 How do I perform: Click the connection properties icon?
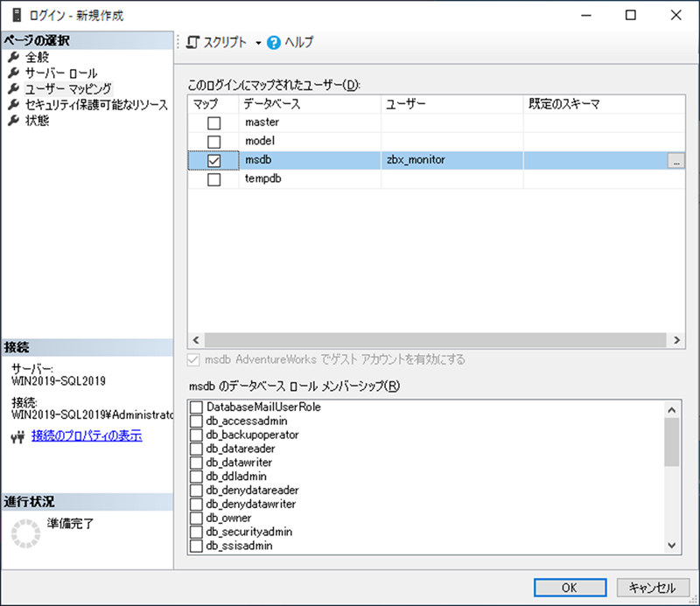coord(17,436)
